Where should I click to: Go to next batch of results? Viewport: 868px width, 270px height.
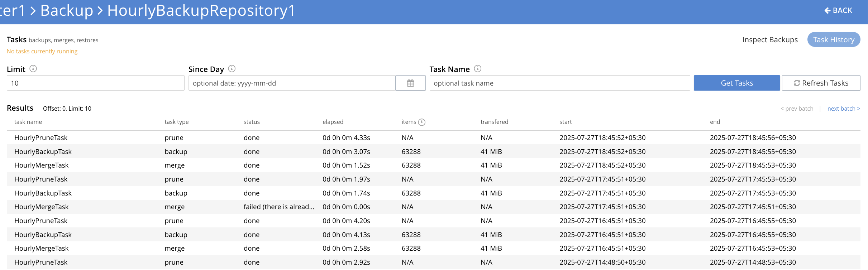pos(843,109)
